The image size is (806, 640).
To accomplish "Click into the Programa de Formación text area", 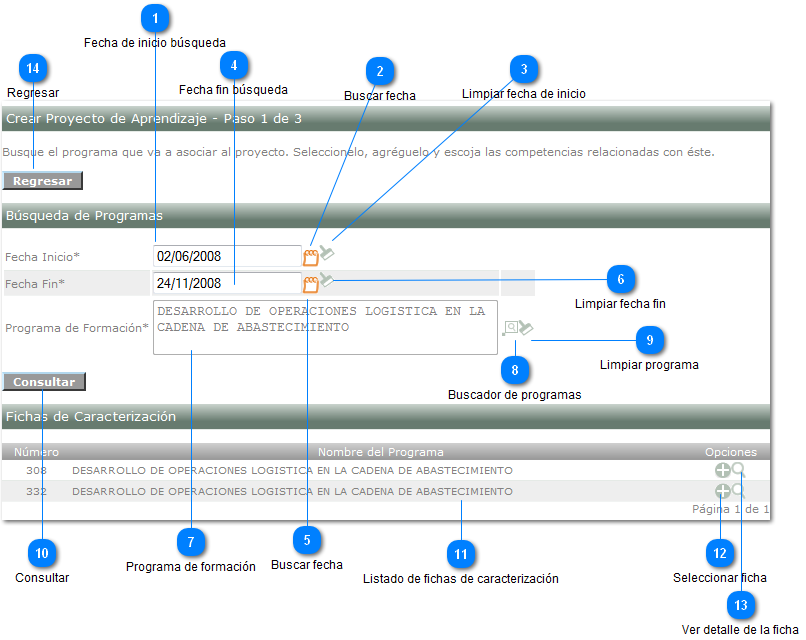I will tap(325, 327).
